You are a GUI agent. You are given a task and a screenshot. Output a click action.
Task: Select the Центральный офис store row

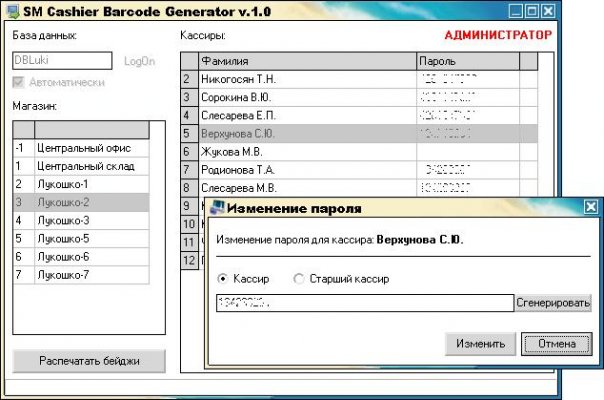pos(81,148)
